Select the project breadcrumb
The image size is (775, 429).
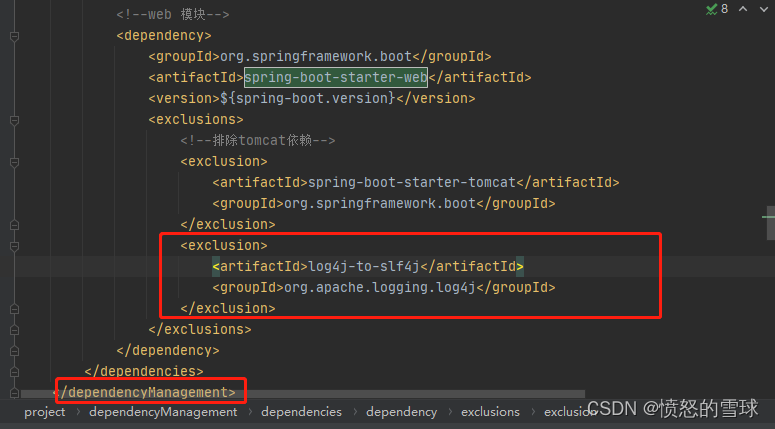click(x=44, y=412)
